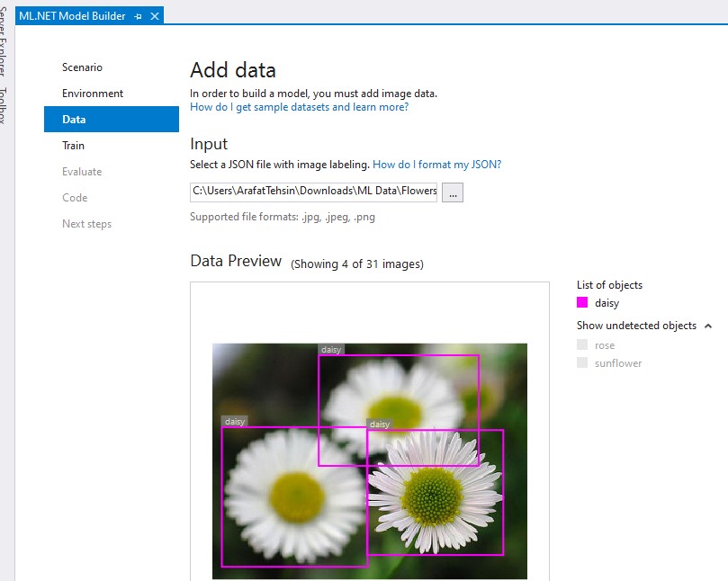
Task: Enable the rose checkbox under undetected objects
Action: pyautogui.click(x=582, y=344)
